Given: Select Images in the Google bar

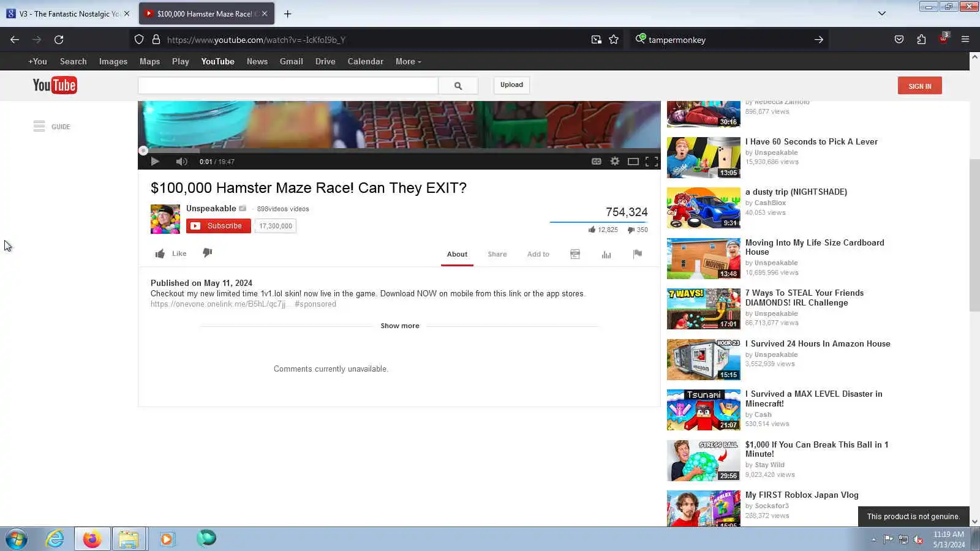Looking at the screenshot, I should coord(113,61).
